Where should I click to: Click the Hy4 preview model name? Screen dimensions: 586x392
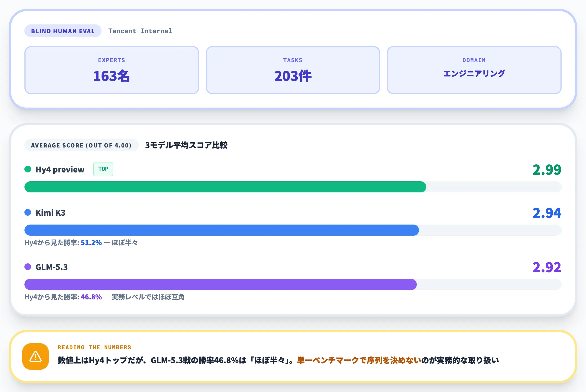(60, 169)
